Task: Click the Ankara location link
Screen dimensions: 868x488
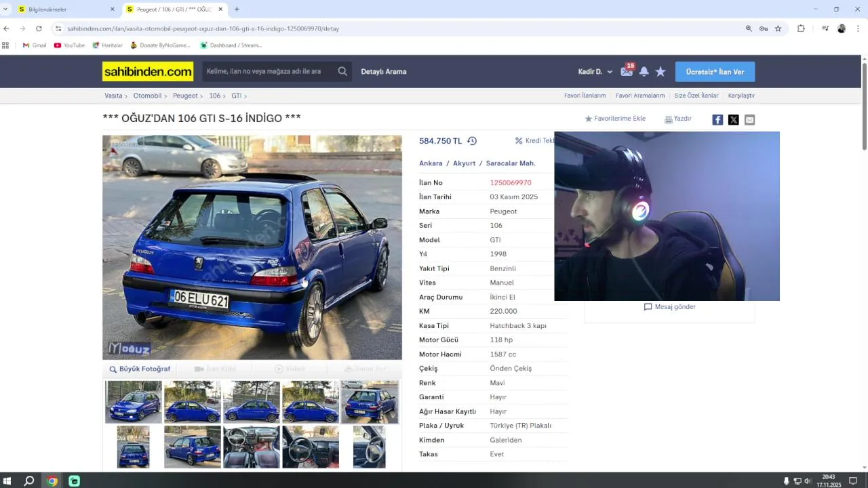Action: (431, 163)
